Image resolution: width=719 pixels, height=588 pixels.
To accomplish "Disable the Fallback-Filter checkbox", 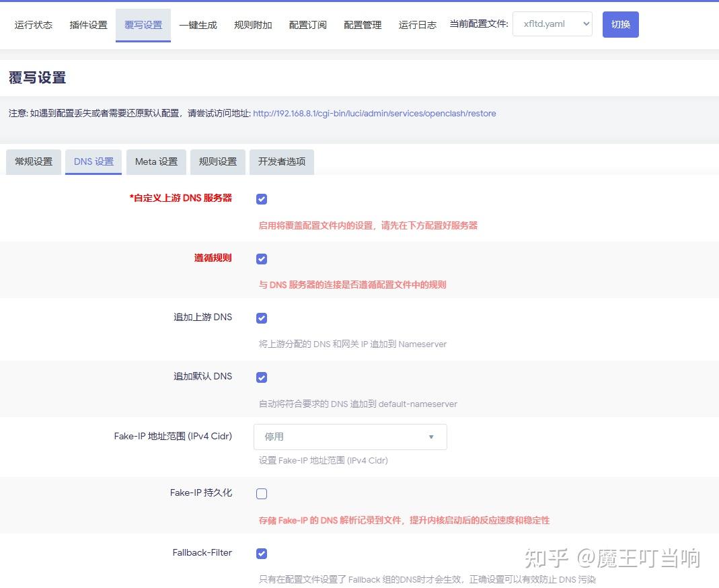I will 261,553.
